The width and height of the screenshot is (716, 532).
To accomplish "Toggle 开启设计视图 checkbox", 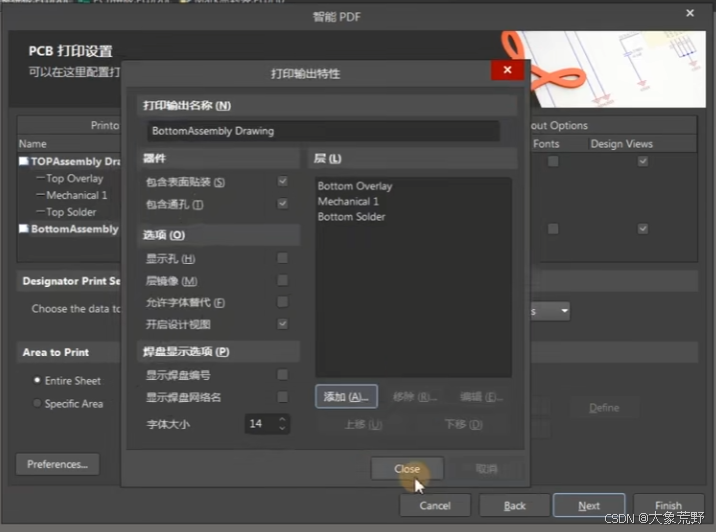I will tap(283, 324).
